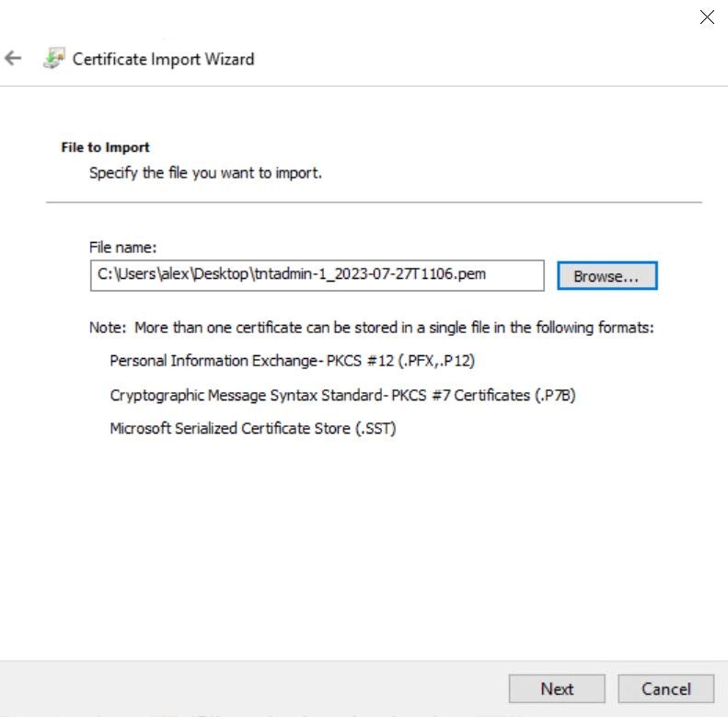Screen dimensions: 728x717
Task: Click the divider under the import instructions
Action: 374,202
